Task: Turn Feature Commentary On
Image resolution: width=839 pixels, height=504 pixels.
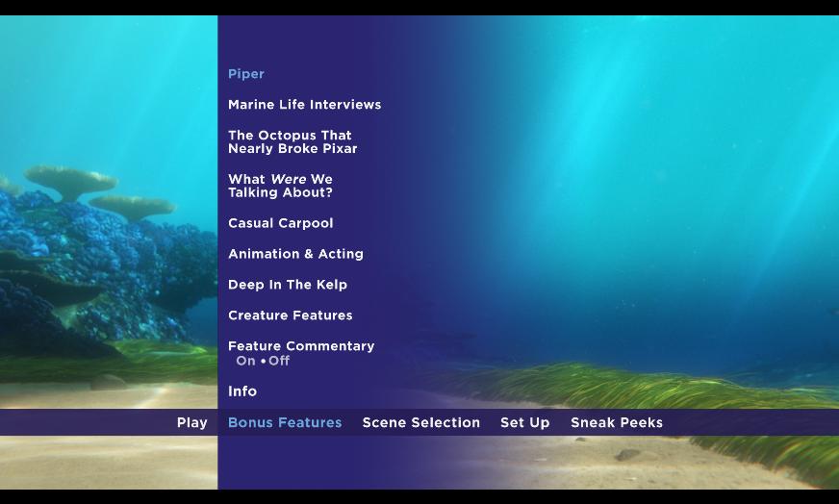Action: pyautogui.click(x=245, y=361)
